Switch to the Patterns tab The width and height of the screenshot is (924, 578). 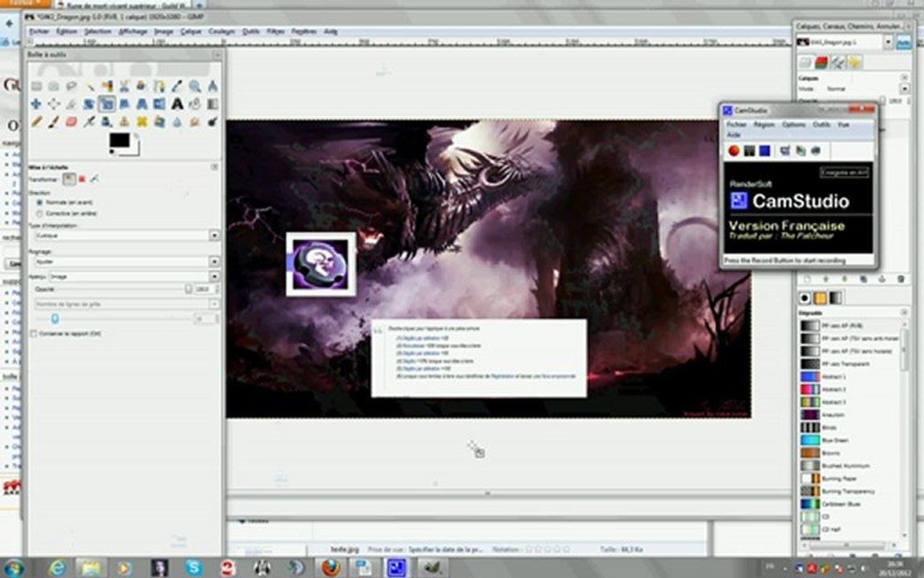pyautogui.click(x=821, y=298)
